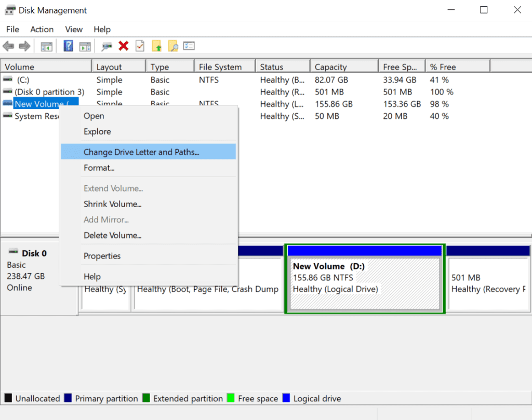Toggle the Show/Hide console tree icon
532x420 pixels.
click(x=46, y=46)
